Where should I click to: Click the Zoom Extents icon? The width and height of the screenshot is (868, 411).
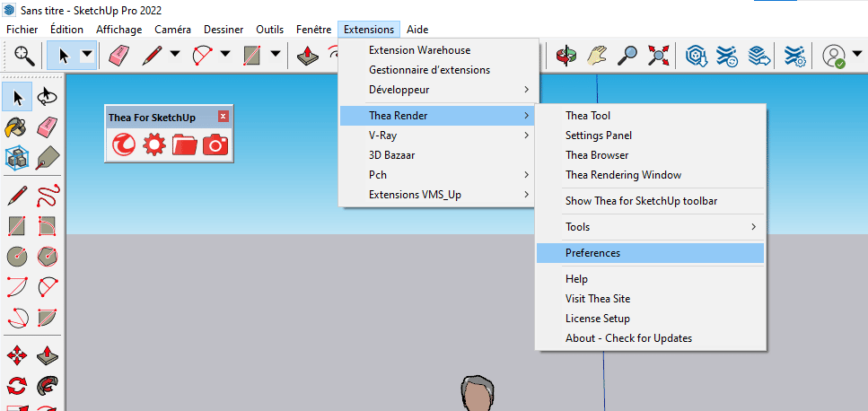659,55
